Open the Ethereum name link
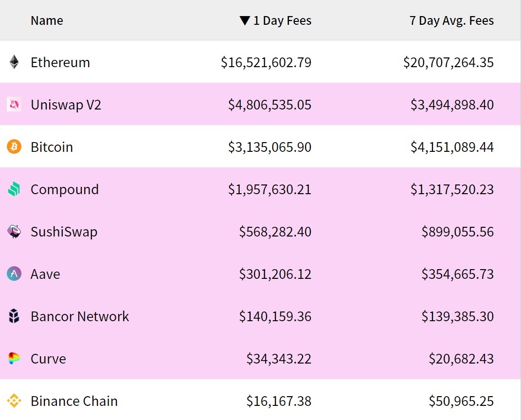 [x=60, y=62]
